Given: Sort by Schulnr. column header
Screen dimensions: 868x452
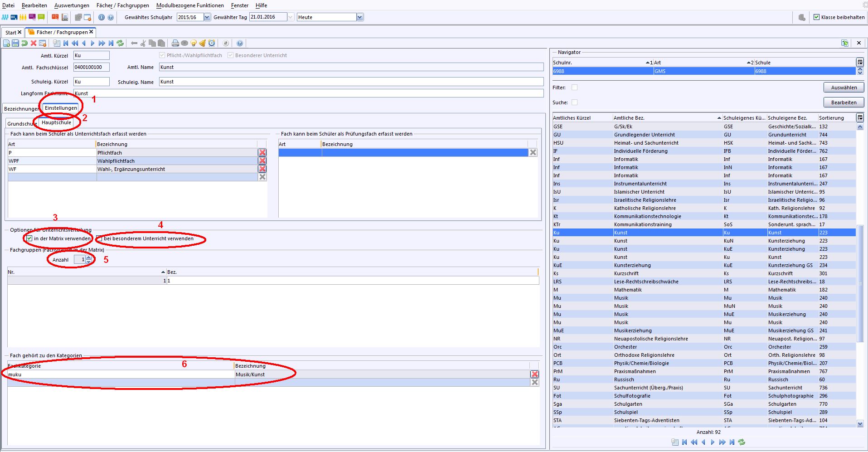Looking at the screenshot, I should (602, 63).
